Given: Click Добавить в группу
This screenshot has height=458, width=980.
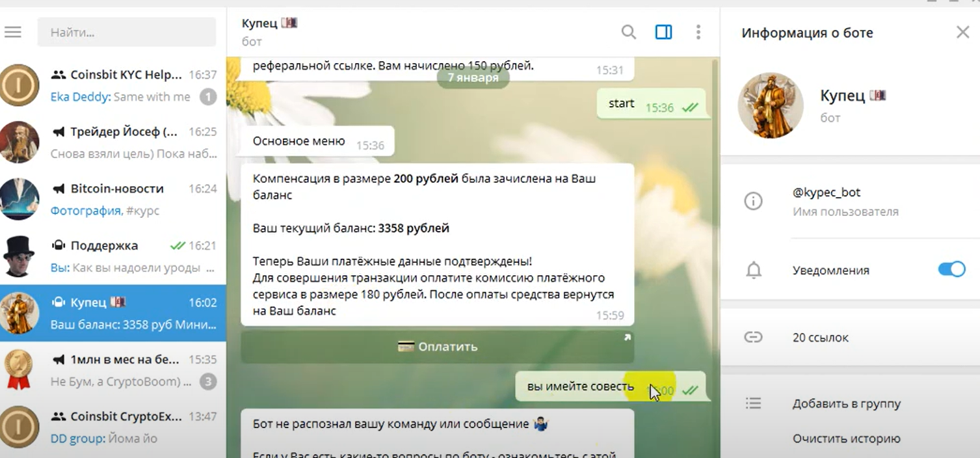Looking at the screenshot, I should pyautogui.click(x=846, y=403).
